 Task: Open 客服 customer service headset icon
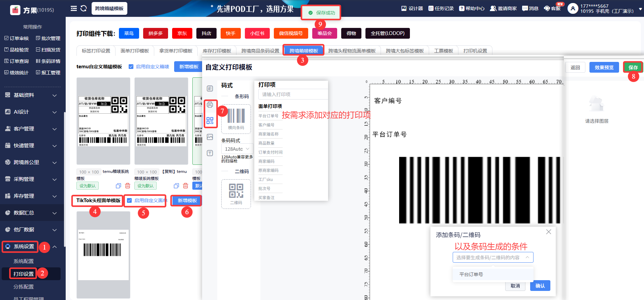point(547,8)
